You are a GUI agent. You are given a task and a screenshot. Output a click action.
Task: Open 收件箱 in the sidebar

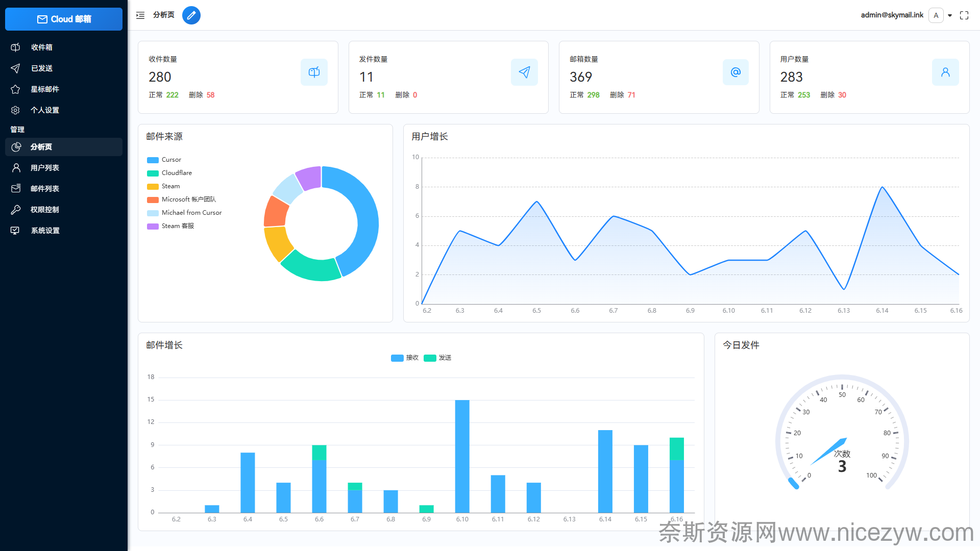(x=42, y=47)
